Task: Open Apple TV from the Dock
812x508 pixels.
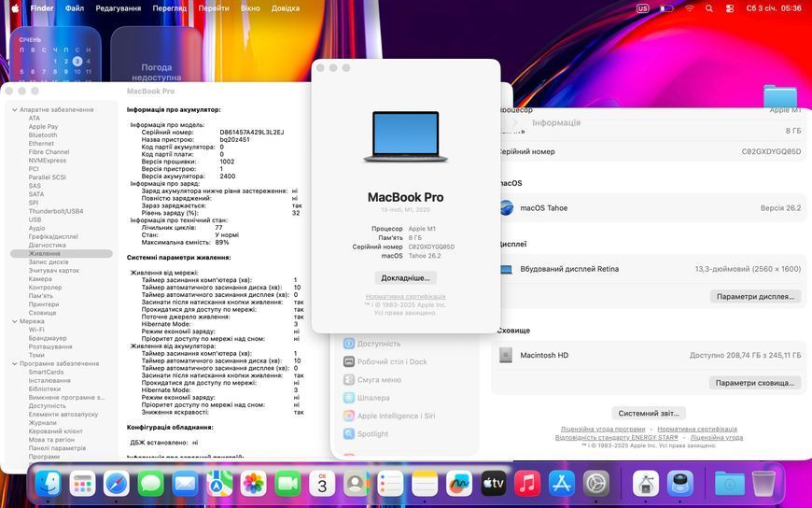Action: pos(493,484)
